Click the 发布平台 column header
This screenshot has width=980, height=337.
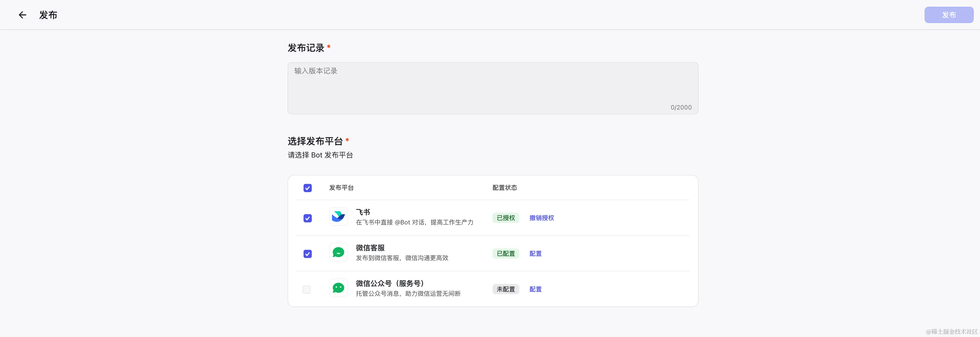pyautogui.click(x=341, y=188)
